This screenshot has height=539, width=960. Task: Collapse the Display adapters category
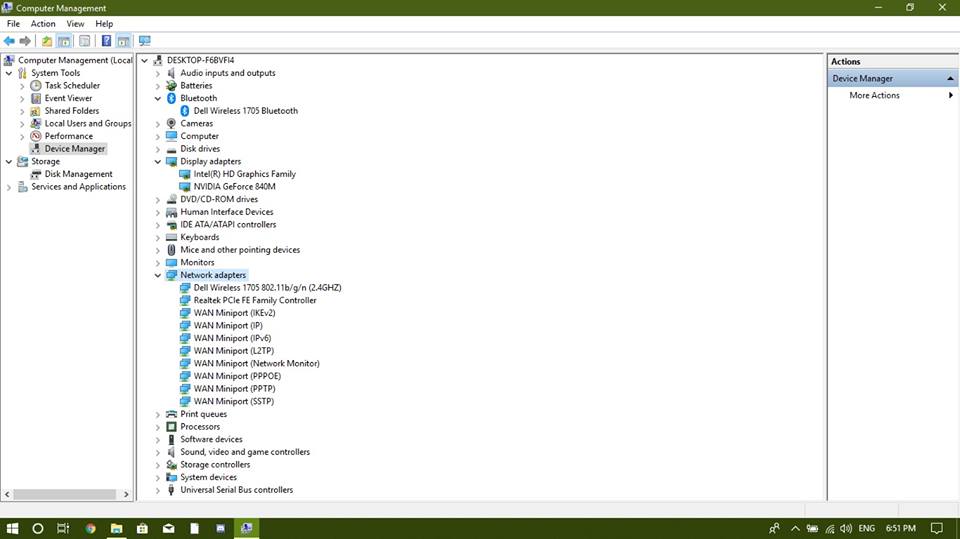pos(158,162)
